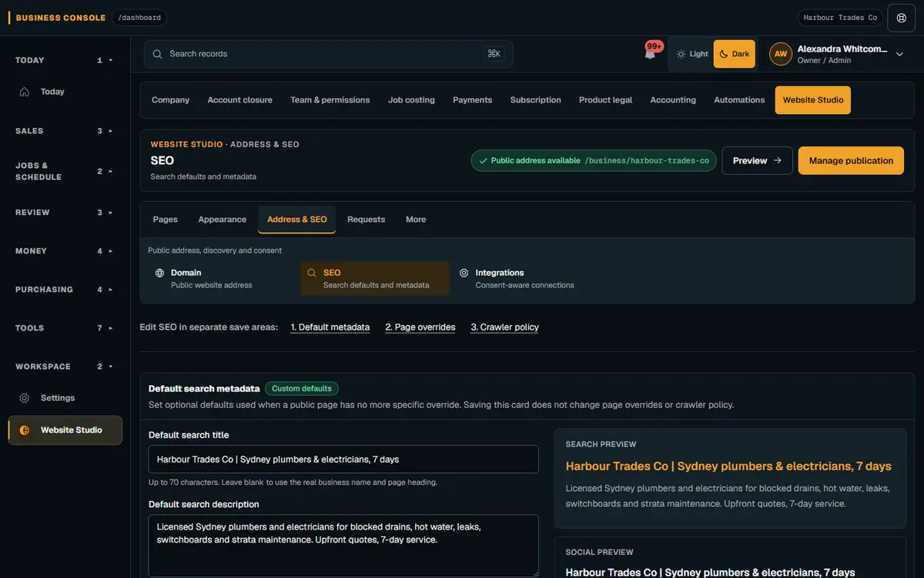The image size is (924, 578).
Task: Open Team & permissions tab
Action: (x=330, y=100)
